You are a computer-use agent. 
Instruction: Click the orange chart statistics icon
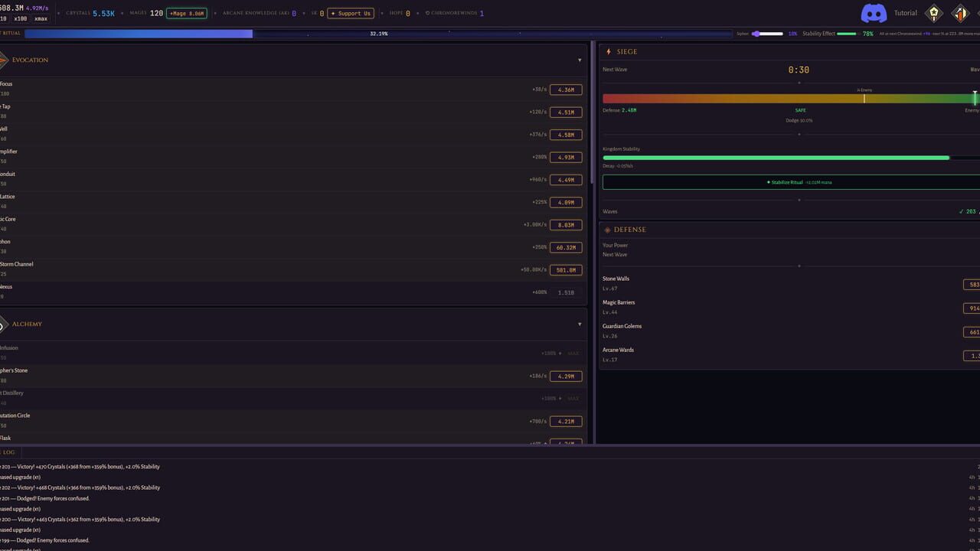(x=960, y=13)
